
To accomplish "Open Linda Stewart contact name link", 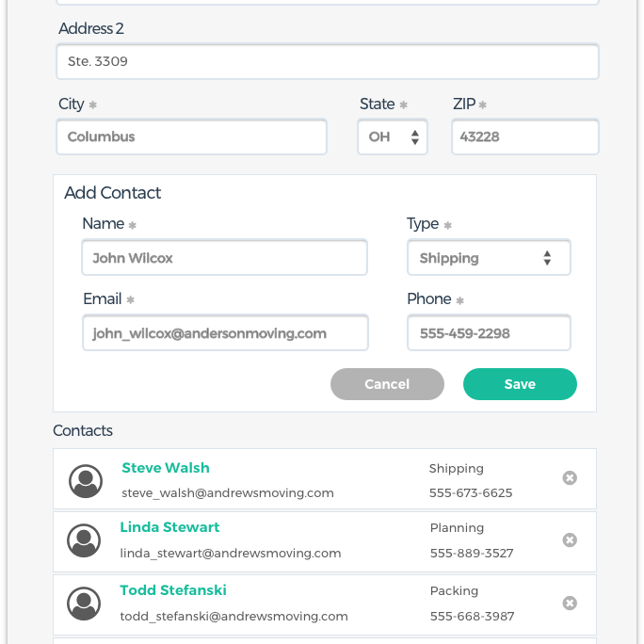I will [169, 527].
